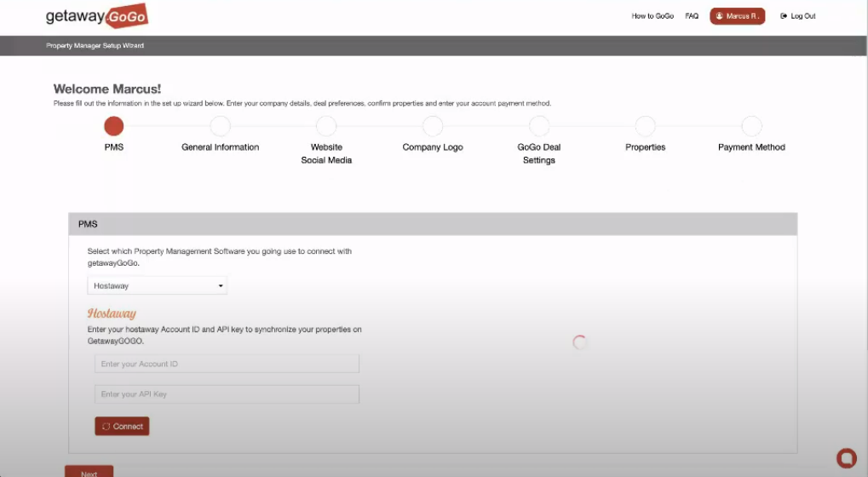Log out of the account
This screenshot has height=477, width=868.
797,16
